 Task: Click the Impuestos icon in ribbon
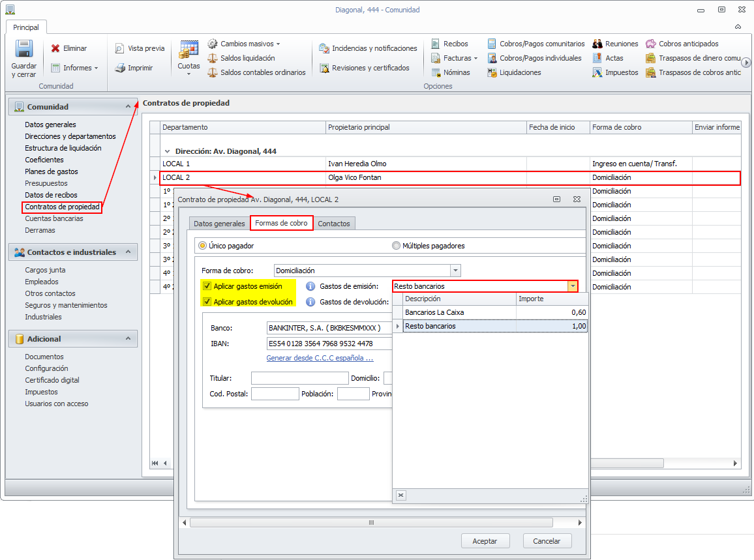coord(597,72)
